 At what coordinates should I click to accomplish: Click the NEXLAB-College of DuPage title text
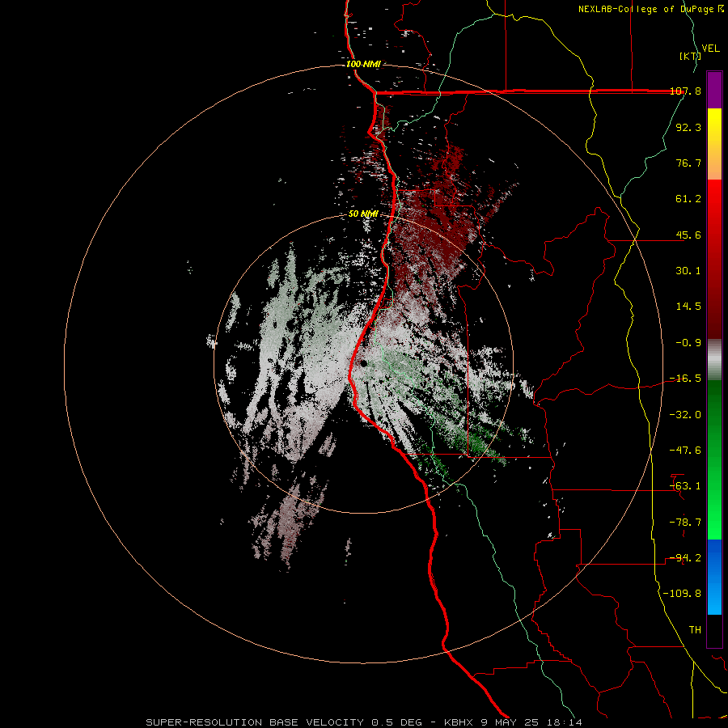click(x=650, y=9)
